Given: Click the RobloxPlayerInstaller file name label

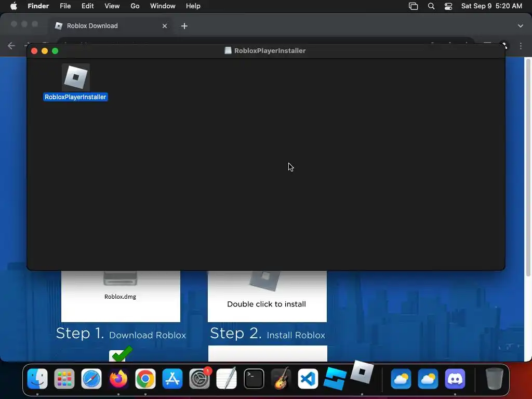Looking at the screenshot, I should pos(76,97).
